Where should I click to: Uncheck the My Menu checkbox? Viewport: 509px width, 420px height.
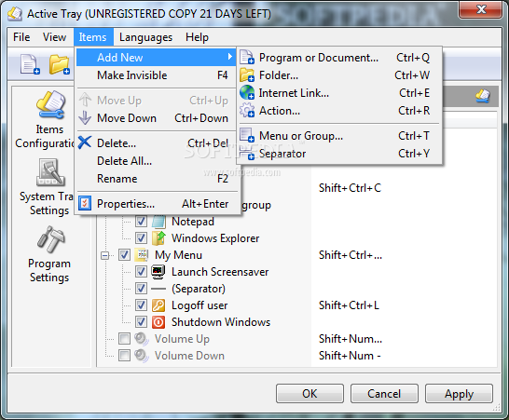click(124, 255)
